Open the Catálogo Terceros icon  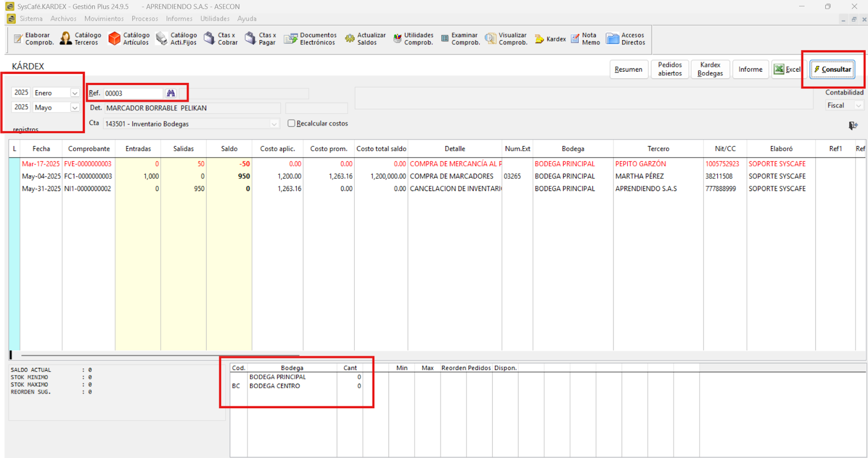pos(66,39)
